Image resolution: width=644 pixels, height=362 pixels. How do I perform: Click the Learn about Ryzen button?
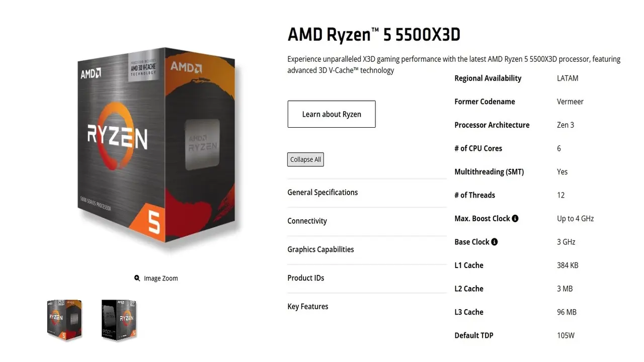click(x=331, y=114)
